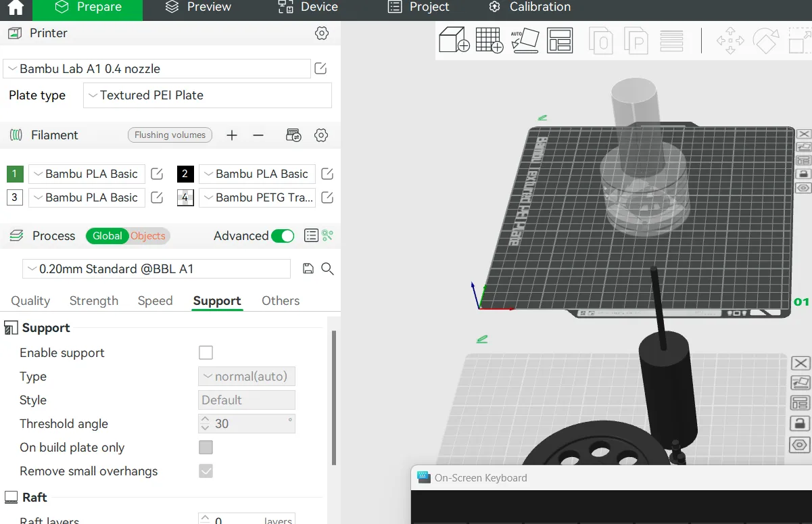Screen dimensions: 812x524
Task: Enable the support checkbox
Action: [206, 353]
